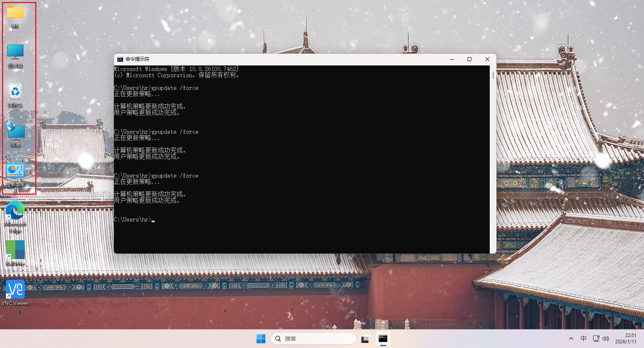644x348 pixels.
Task: Select the HR folder desktop icon
Action: (15, 17)
